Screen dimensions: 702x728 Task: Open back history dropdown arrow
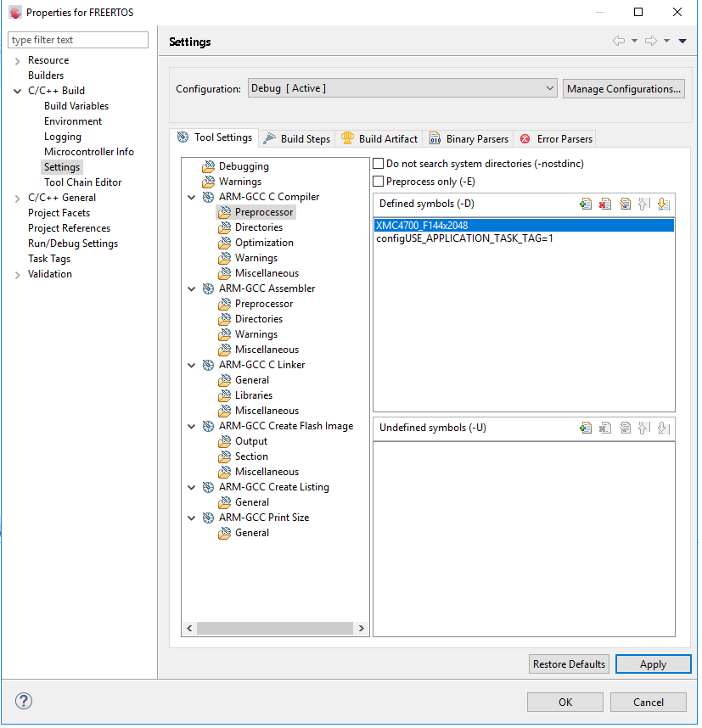click(x=634, y=41)
